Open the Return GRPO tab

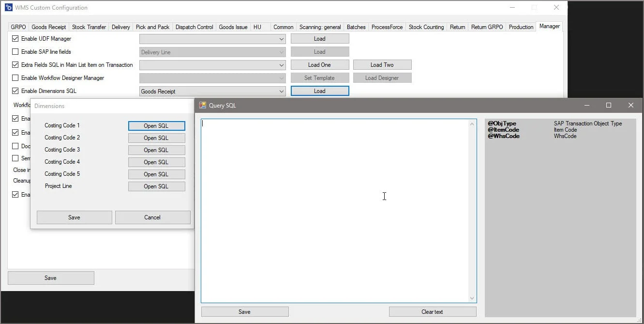coord(487,27)
